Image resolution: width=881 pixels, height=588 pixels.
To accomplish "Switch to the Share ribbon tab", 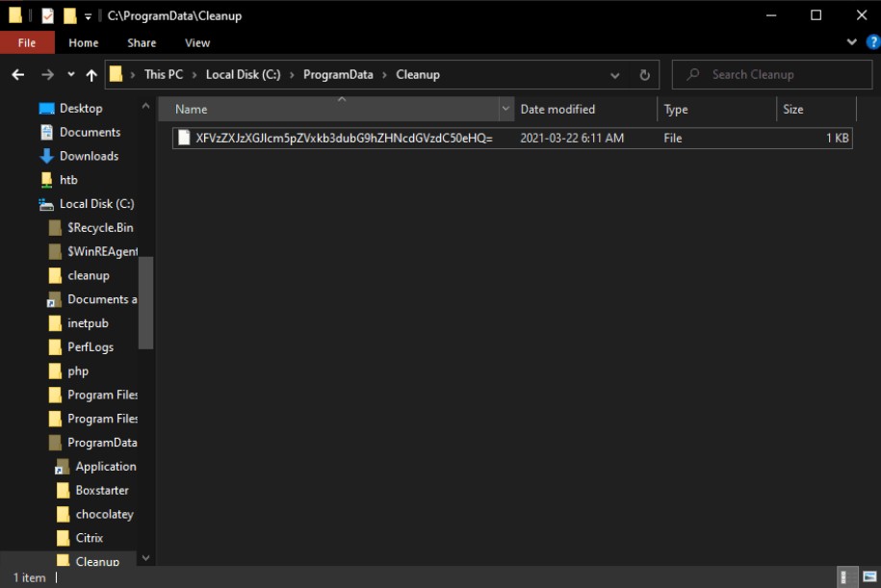I will [x=142, y=42].
